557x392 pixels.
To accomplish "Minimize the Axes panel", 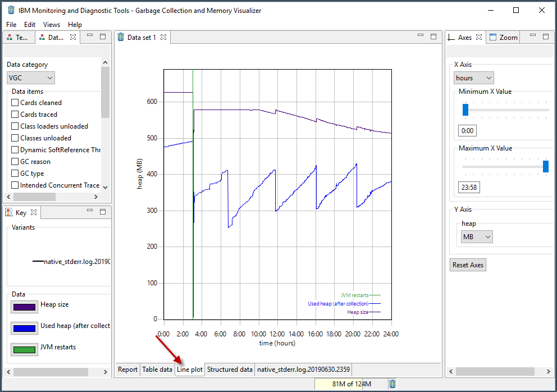I will [x=533, y=35].
